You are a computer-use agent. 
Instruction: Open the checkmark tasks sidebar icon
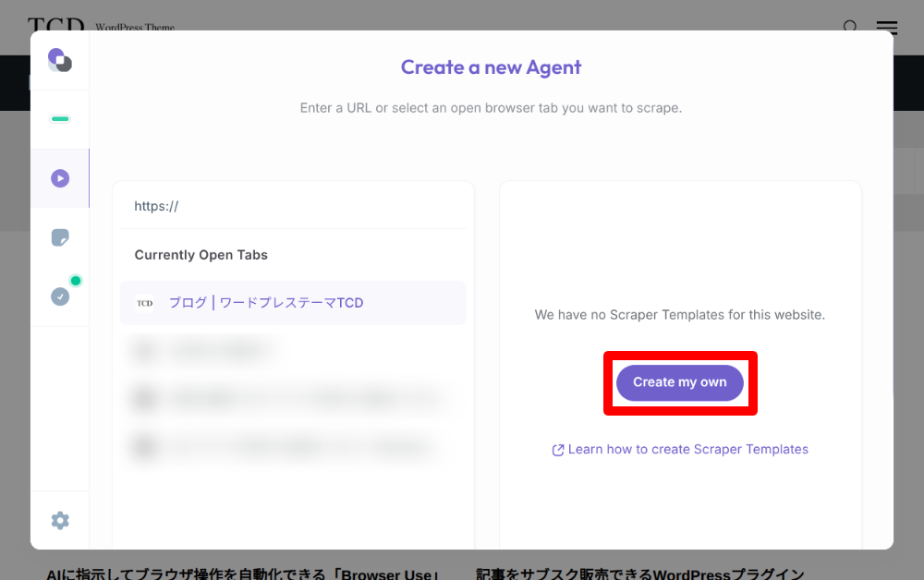click(x=59, y=296)
